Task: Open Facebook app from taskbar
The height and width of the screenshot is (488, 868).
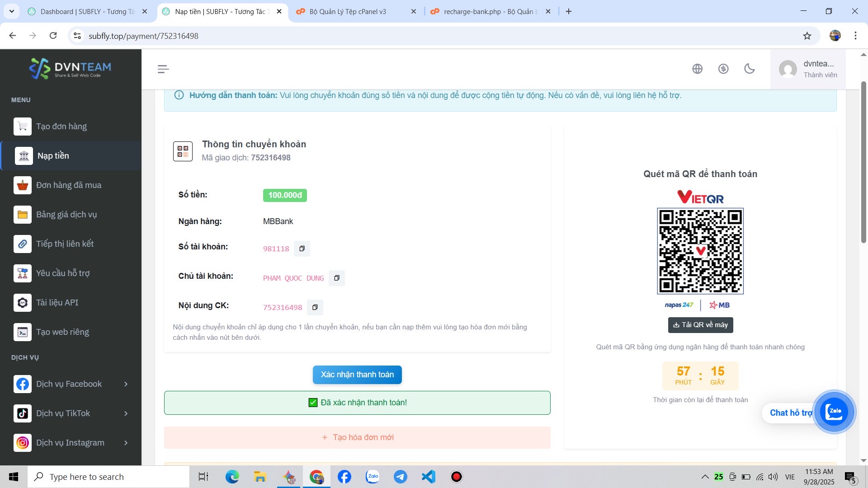Action: point(344,477)
